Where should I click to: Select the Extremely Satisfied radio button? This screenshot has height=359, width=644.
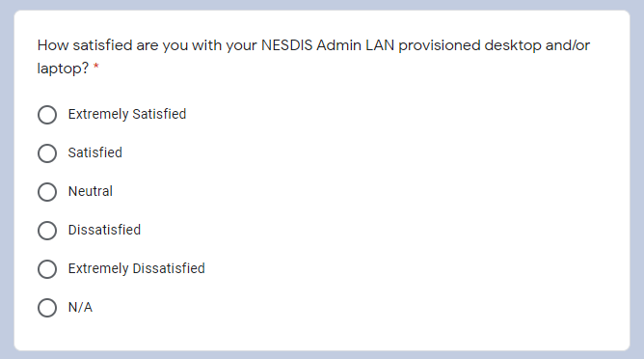pos(47,115)
